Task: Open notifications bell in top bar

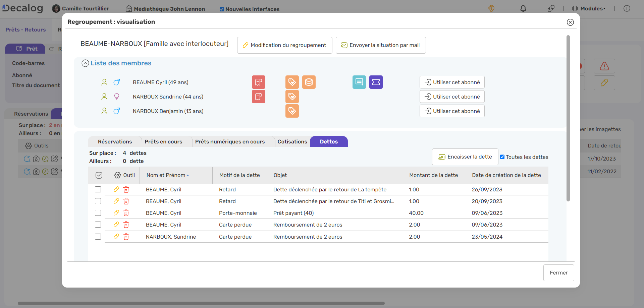Action: click(x=523, y=9)
